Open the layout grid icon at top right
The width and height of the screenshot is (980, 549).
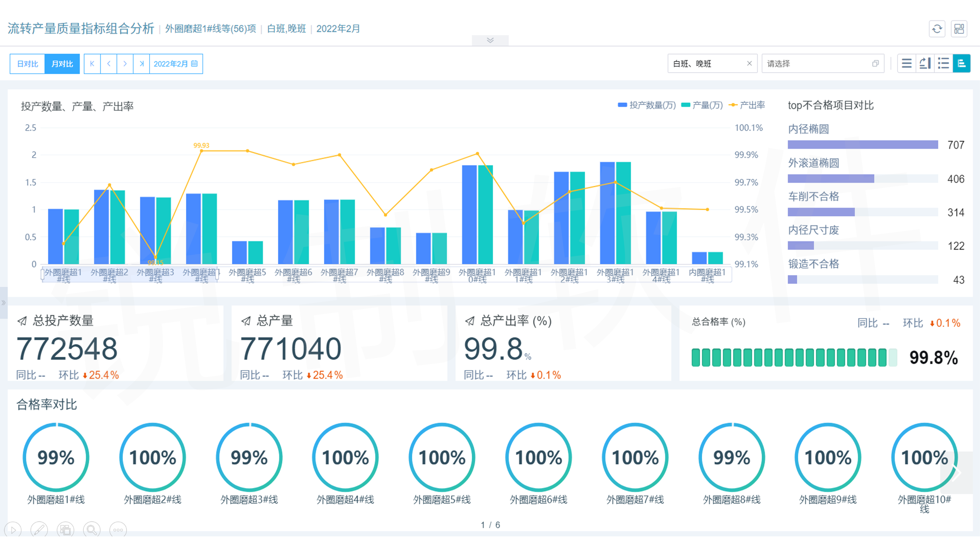[959, 29]
